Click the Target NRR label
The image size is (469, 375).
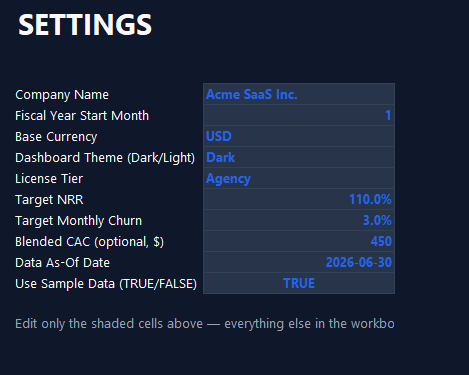click(49, 200)
